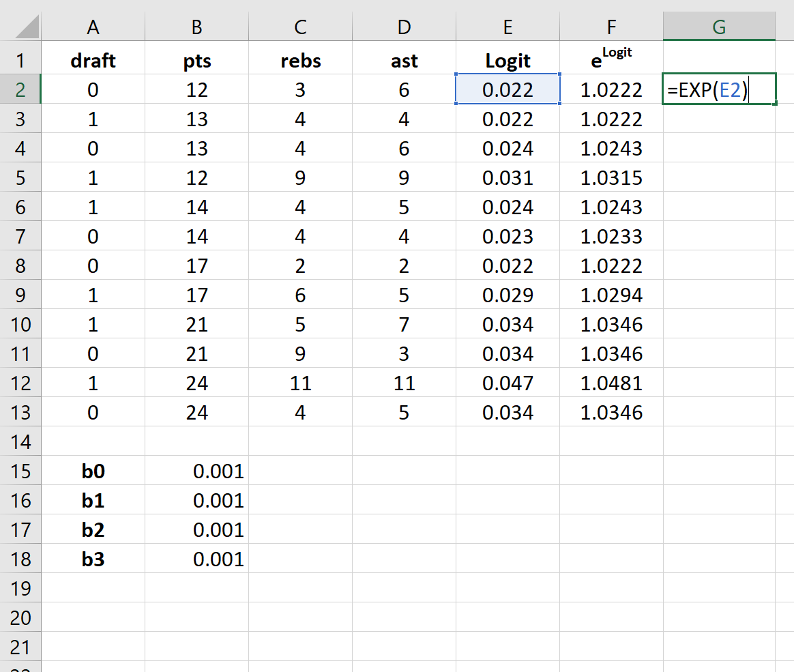Click cell F12 showing 1.0481
The width and height of the screenshot is (794, 672).
click(x=611, y=383)
